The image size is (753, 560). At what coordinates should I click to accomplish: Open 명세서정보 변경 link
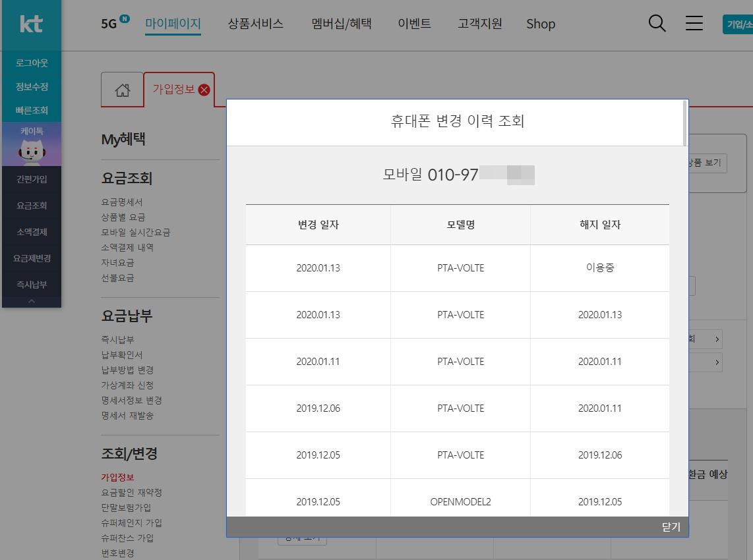pyautogui.click(x=132, y=400)
